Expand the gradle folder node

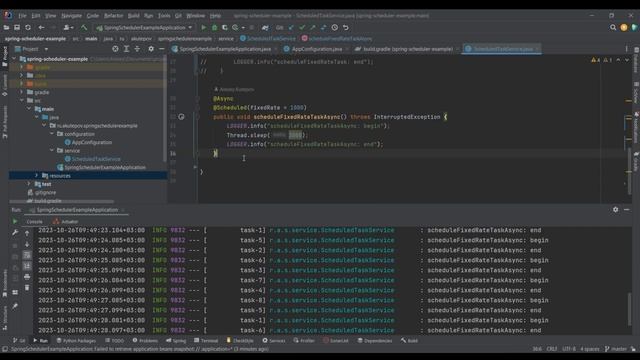(22, 92)
